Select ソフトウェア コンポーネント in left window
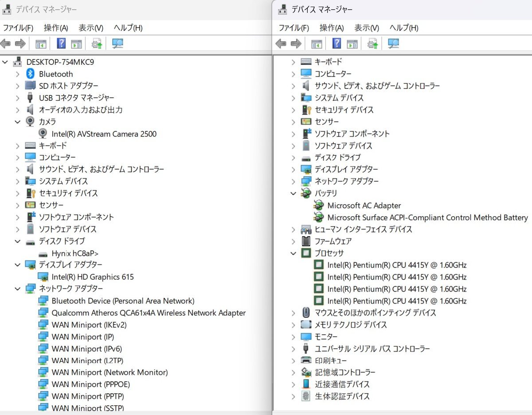Viewport: 532px width, 415px height. 76,217
